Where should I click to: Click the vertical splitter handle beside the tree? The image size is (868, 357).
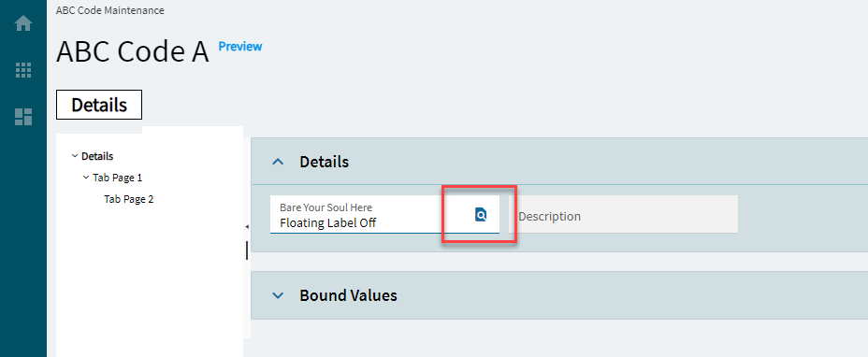(x=247, y=250)
